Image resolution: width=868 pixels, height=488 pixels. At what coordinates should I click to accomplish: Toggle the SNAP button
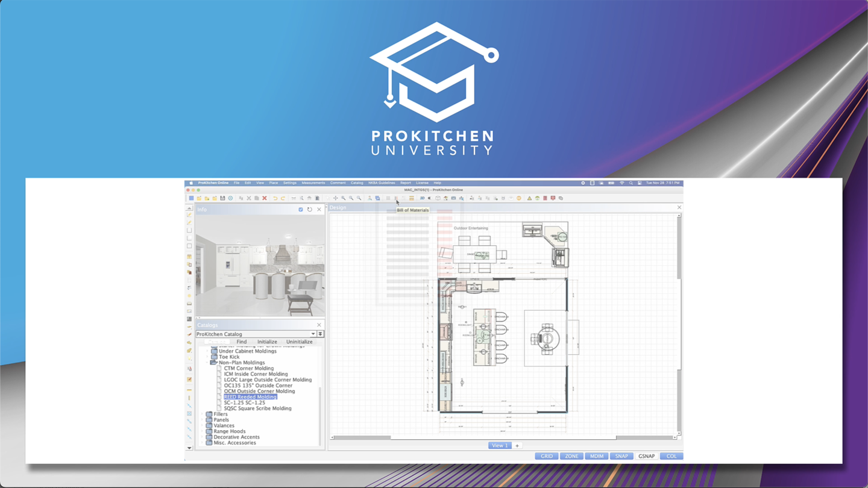point(621,456)
